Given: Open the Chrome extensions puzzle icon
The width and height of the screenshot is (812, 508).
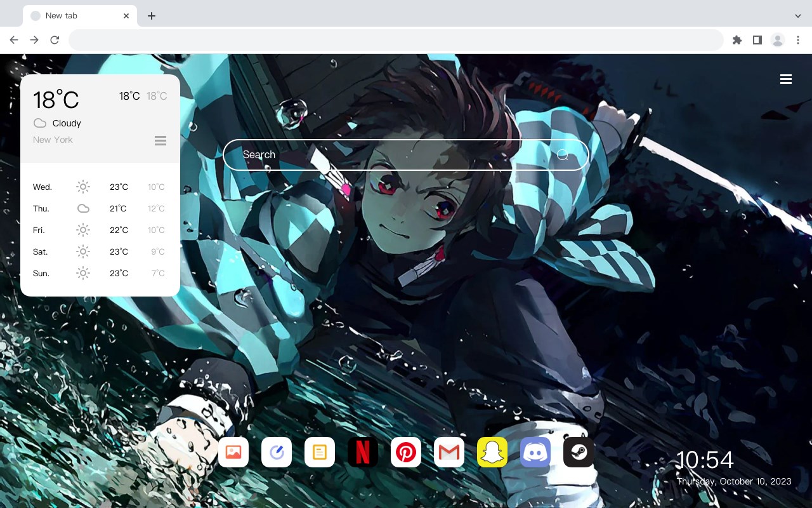Looking at the screenshot, I should [737, 40].
